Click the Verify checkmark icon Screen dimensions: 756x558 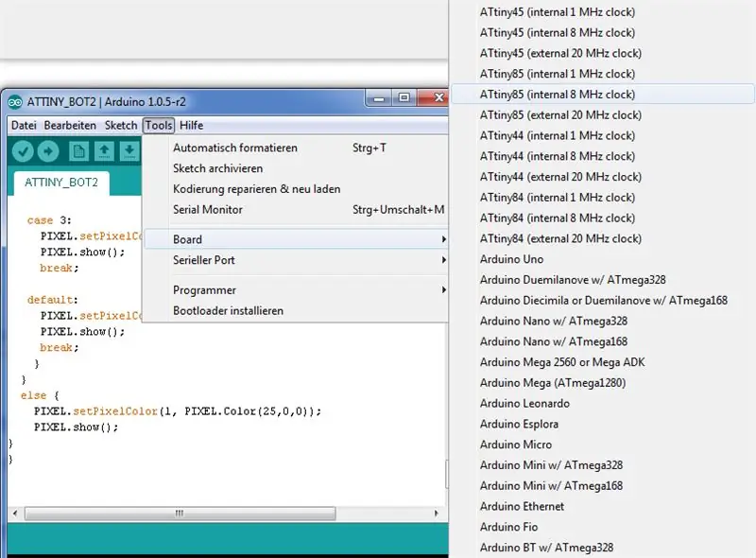pos(23,151)
